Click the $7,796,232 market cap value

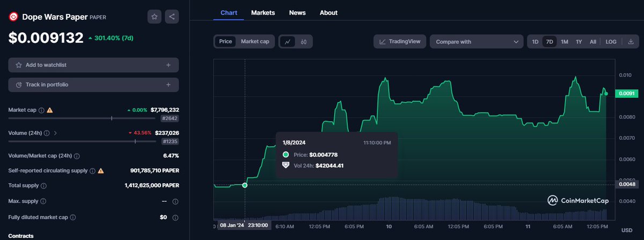click(165, 110)
